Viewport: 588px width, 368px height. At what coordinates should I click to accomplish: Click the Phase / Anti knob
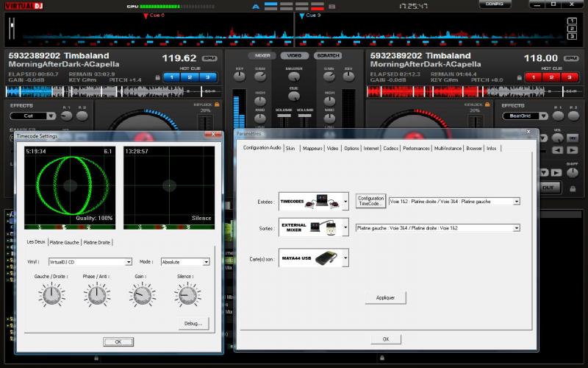97,295
